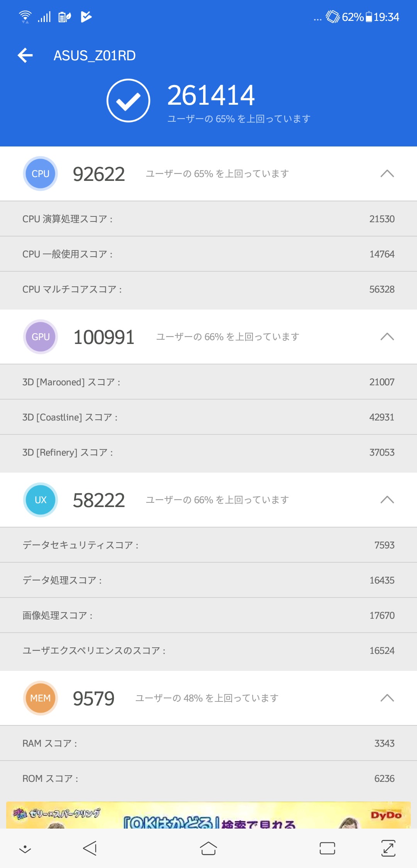The image size is (417, 868).
Task: Open recent apps from navigation bar
Action: [327, 848]
